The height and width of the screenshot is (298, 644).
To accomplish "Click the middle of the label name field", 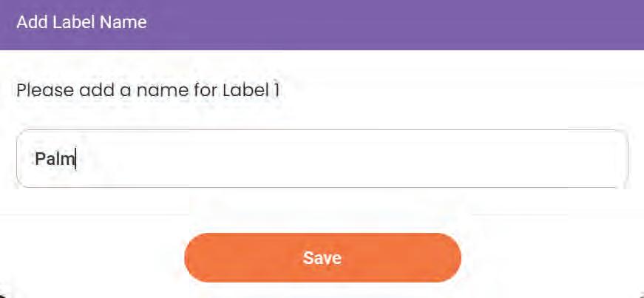I will click(x=322, y=159).
